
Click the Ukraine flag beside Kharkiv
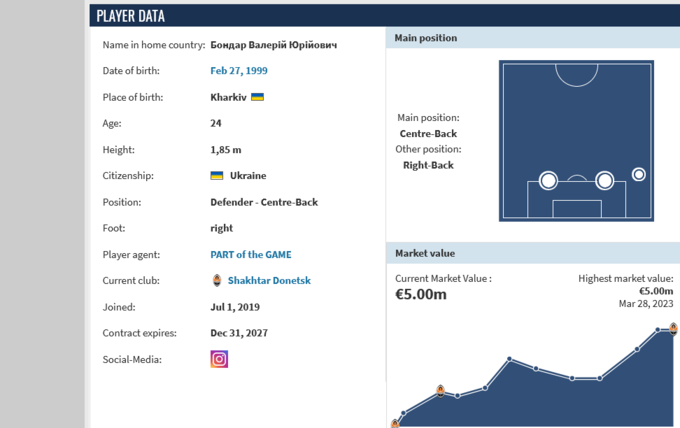pos(257,97)
